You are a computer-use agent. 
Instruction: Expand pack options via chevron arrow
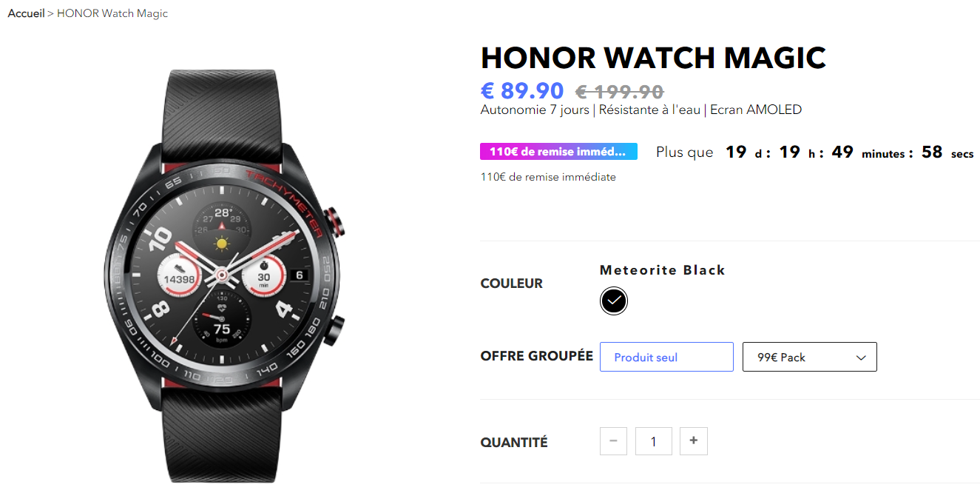pos(861,358)
